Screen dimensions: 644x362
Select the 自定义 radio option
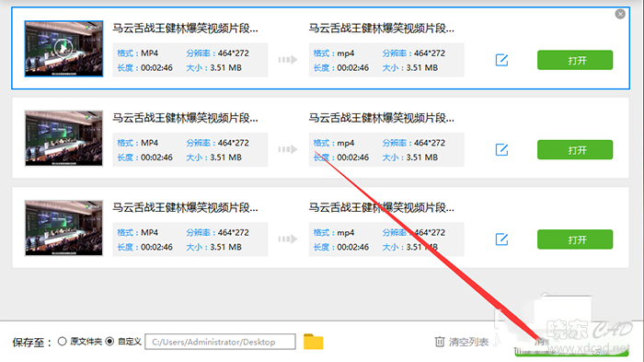pyautogui.click(x=109, y=342)
